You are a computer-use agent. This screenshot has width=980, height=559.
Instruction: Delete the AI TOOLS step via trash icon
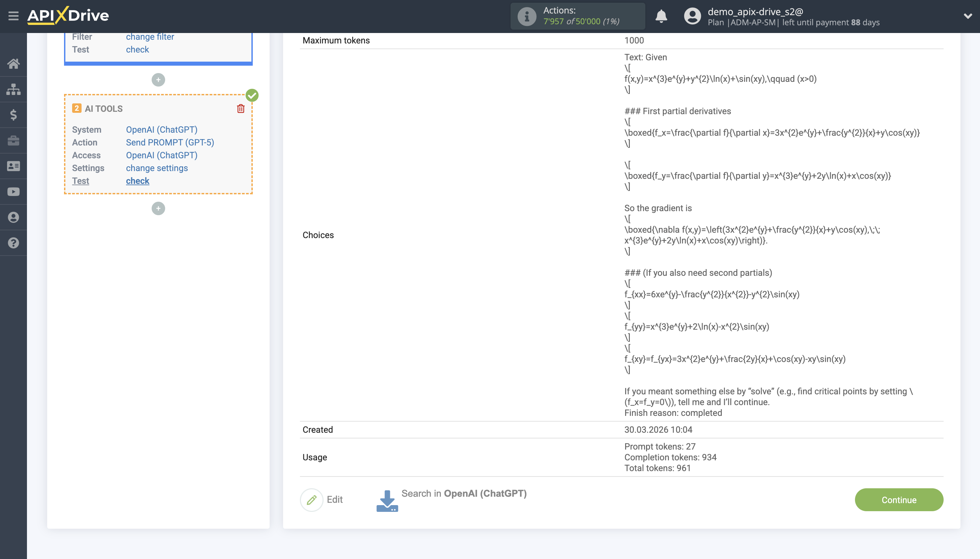(x=241, y=109)
